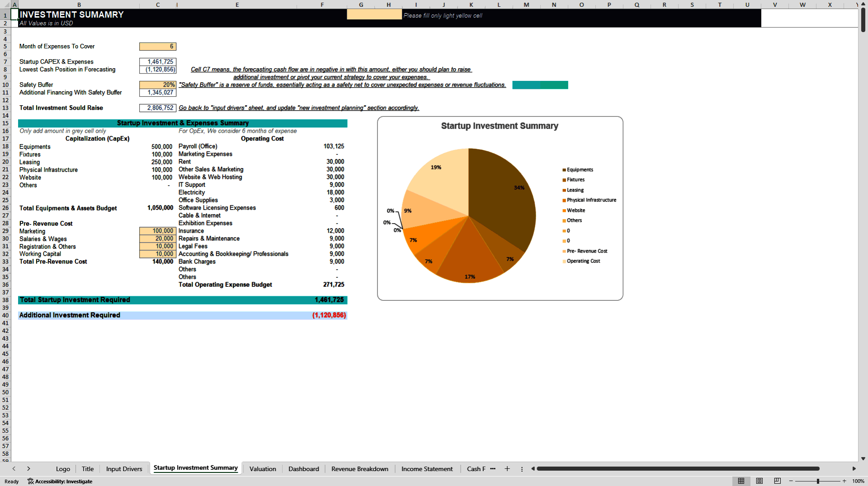868x486 pixels.
Task: Click the zoom slider handle
Action: tap(818, 481)
